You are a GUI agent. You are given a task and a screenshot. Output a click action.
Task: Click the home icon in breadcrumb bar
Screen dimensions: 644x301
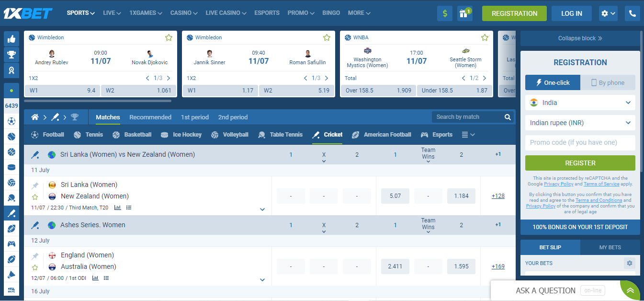(x=34, y=117)
